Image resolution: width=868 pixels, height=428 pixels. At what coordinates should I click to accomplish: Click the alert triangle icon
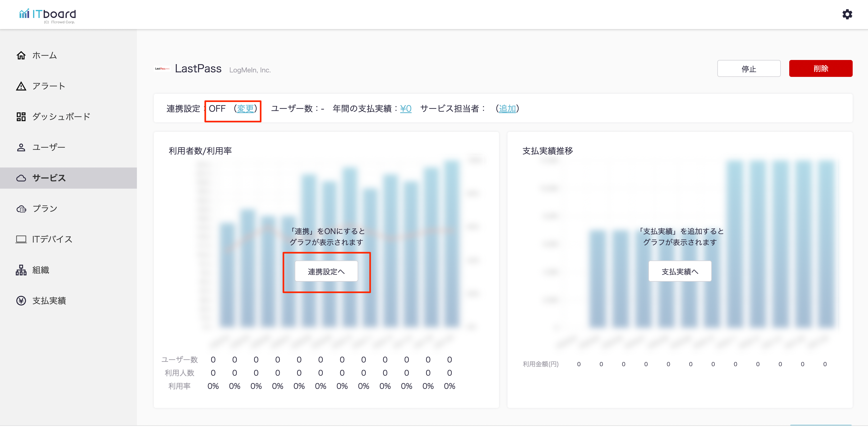point(21,86)
